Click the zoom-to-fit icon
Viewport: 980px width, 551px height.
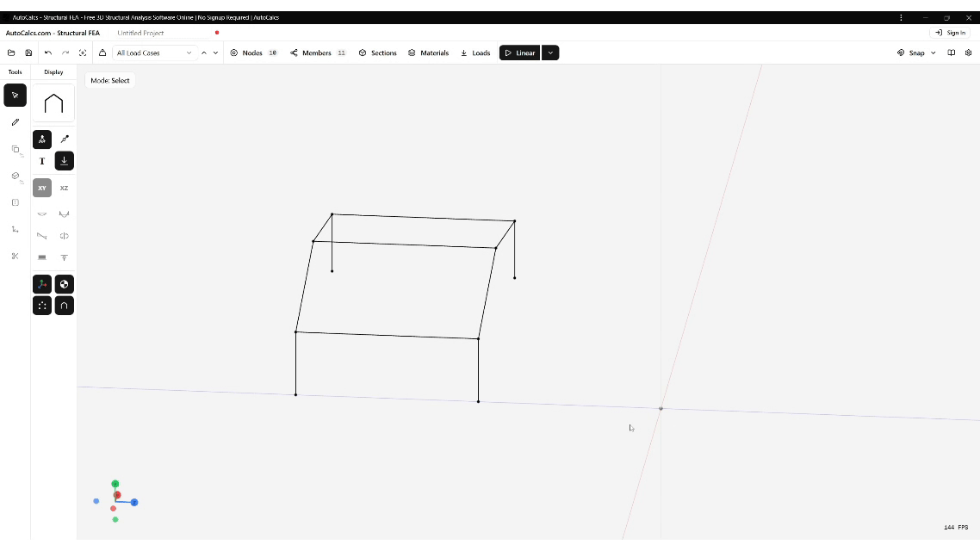pos(83,53)
